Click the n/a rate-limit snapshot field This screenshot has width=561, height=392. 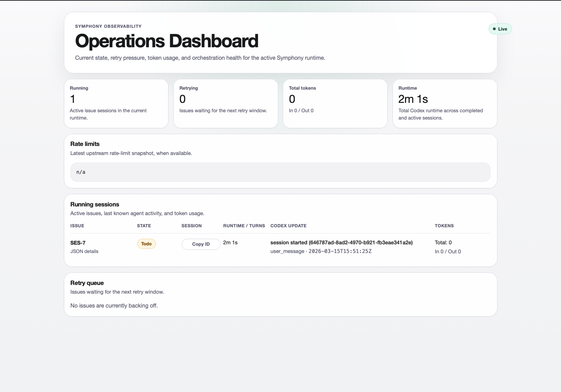280,172
